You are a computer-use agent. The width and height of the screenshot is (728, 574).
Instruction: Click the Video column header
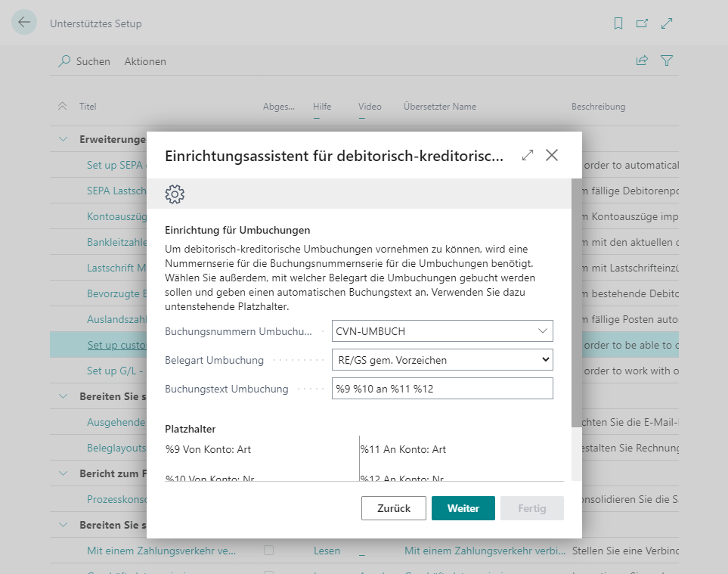(x=370, y=107)
